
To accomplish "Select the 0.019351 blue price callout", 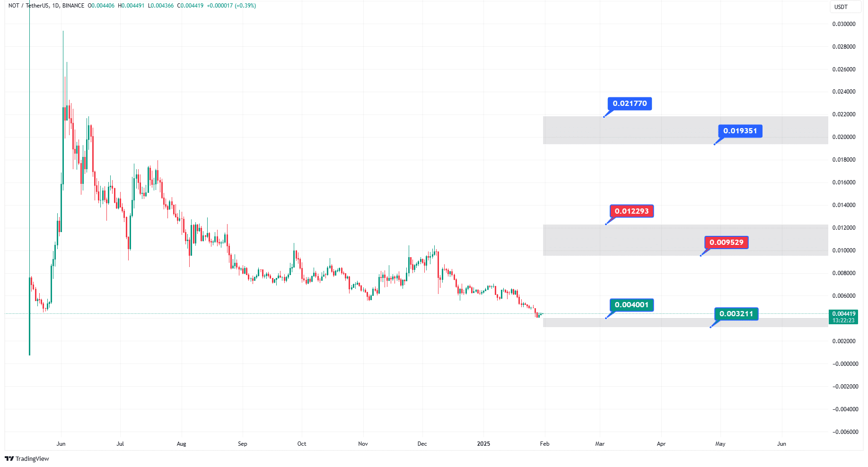I will pyautogui.click(x=740, y=131).
